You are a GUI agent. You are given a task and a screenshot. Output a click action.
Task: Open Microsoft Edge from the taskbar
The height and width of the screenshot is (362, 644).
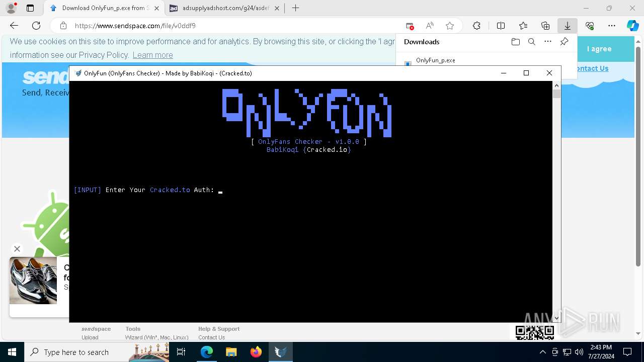[x=207, y=352]
